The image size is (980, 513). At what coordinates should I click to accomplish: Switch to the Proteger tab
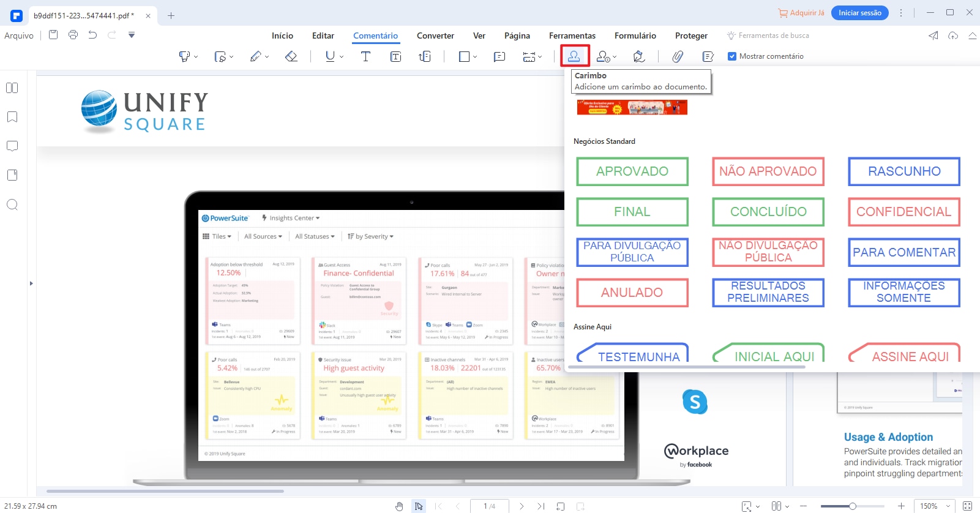[691, 36]
